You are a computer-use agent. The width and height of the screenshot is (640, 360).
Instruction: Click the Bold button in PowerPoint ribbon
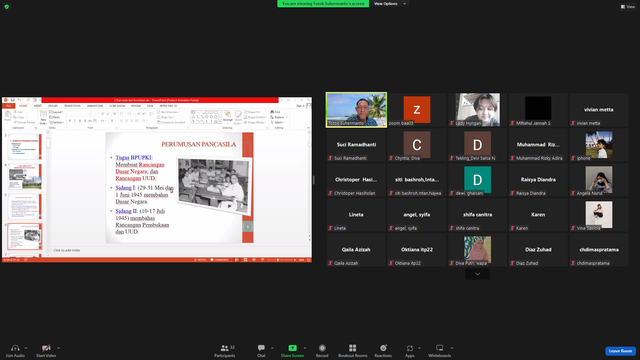pyautogui.click(x=70, y=121)
